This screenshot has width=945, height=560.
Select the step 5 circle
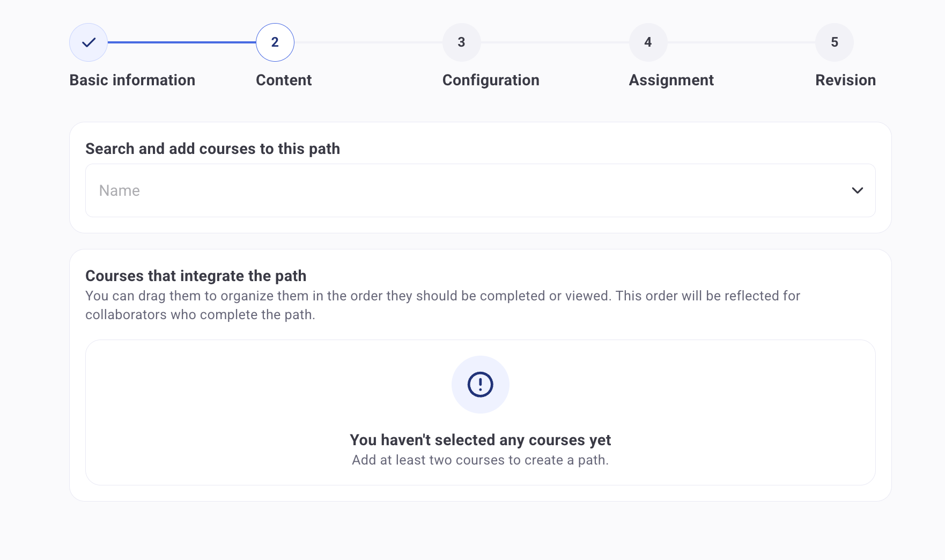[x=835, y=42]
